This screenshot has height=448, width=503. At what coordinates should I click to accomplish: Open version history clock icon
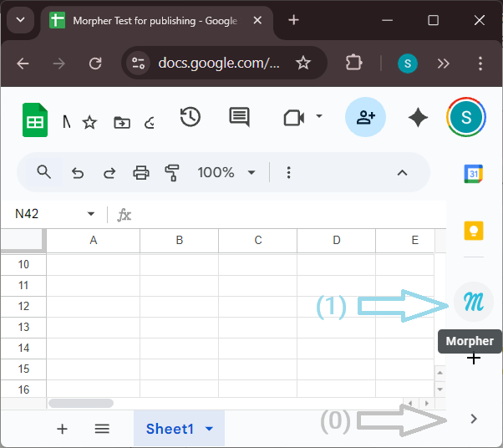tap(191, 118)
